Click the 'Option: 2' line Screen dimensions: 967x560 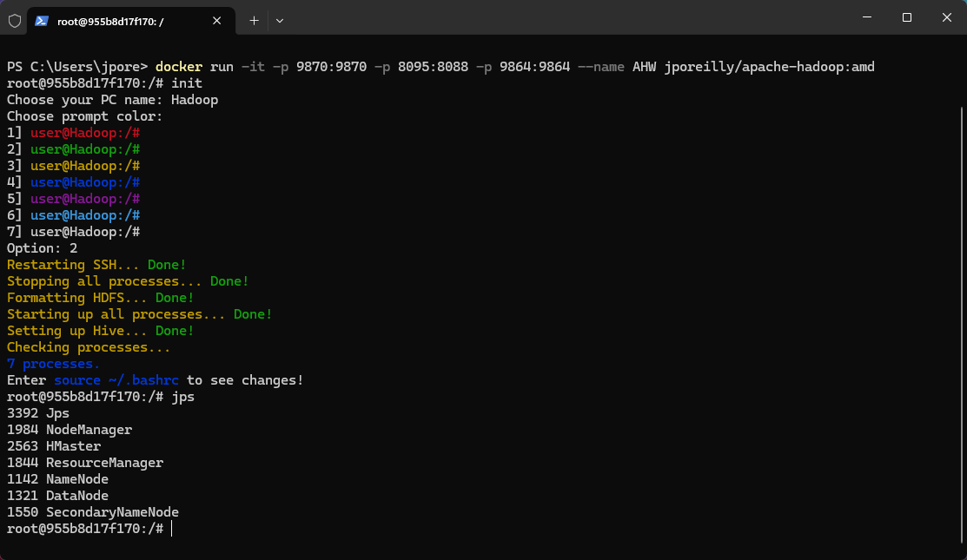(42, 248)
